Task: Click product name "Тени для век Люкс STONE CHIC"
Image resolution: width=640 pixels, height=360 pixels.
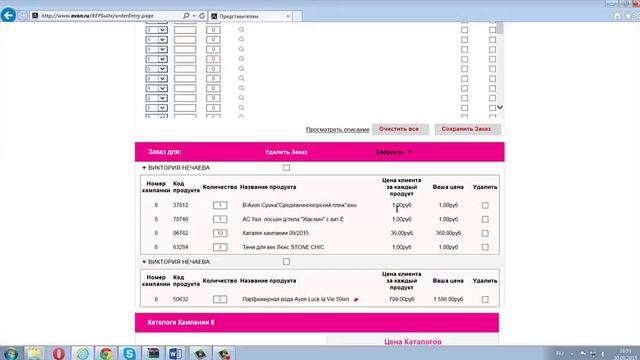Action: (283, 247)
